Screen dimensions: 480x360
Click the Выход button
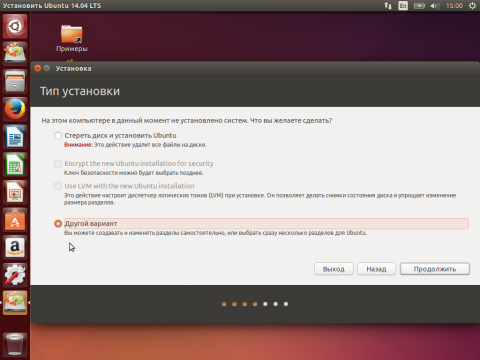334,269
